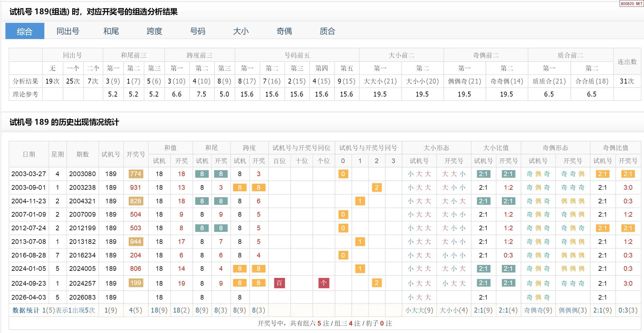Select the 2026-04-03 date cell

pos(29,297)
